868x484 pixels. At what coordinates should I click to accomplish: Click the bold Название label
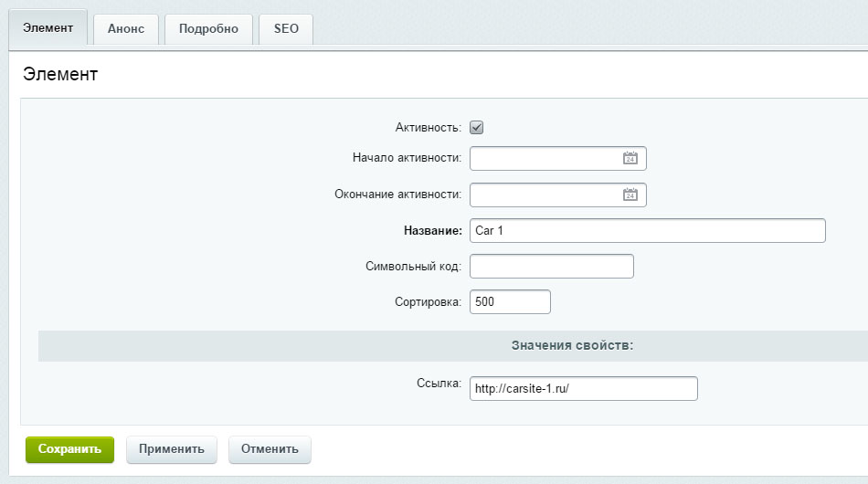point(432,231)
